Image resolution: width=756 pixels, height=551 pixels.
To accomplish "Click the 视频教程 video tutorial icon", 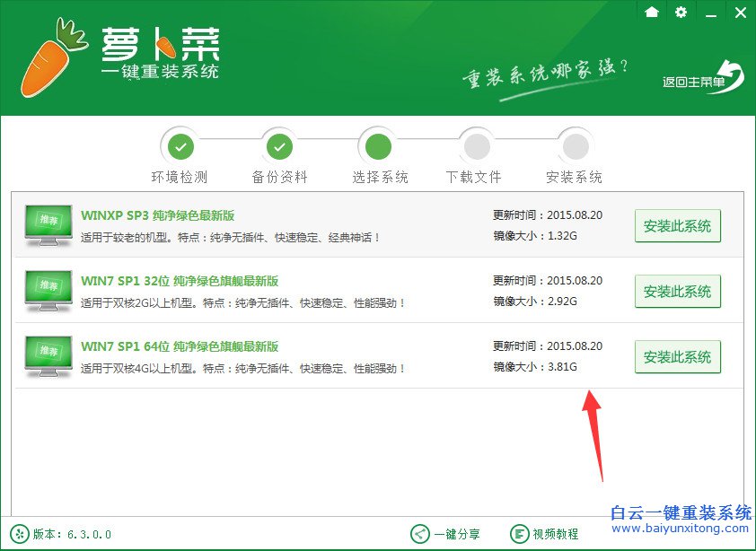I will click(x=517, y=532).
